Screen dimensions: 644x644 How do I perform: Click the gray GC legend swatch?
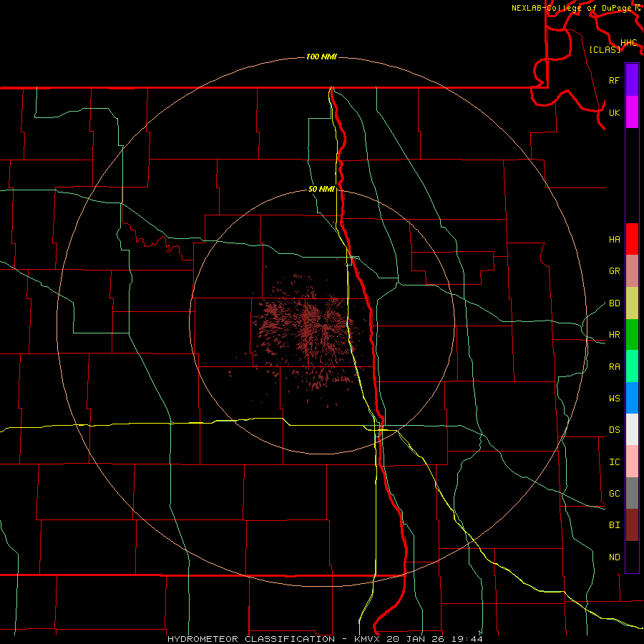632,493
